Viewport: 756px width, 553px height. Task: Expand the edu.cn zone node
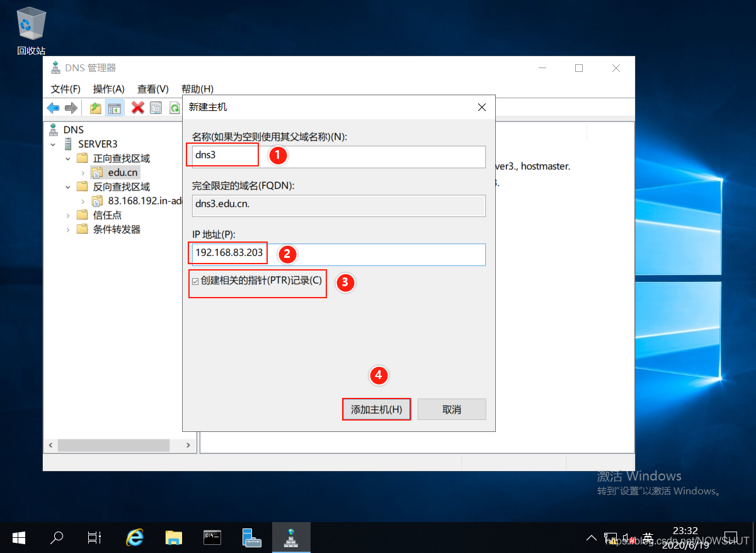point(83,173)
